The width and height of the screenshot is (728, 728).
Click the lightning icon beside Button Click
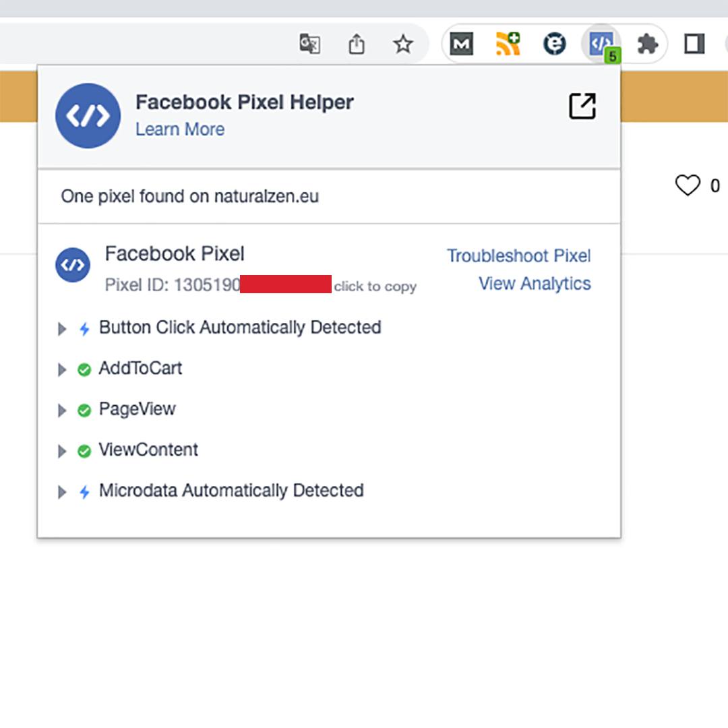tap(84, 329)
